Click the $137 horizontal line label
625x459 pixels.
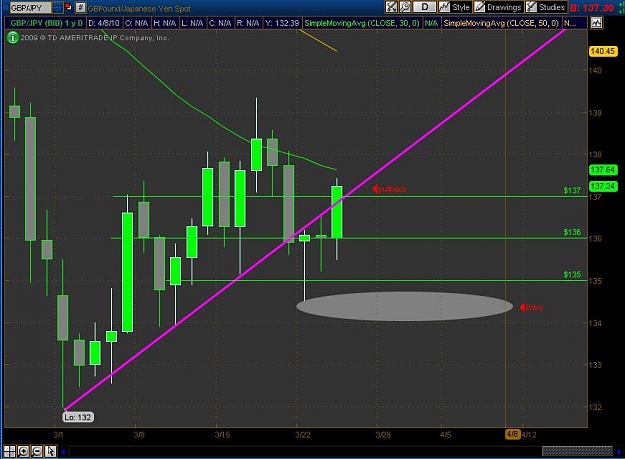pyautogui.click(x=572, y=190)
